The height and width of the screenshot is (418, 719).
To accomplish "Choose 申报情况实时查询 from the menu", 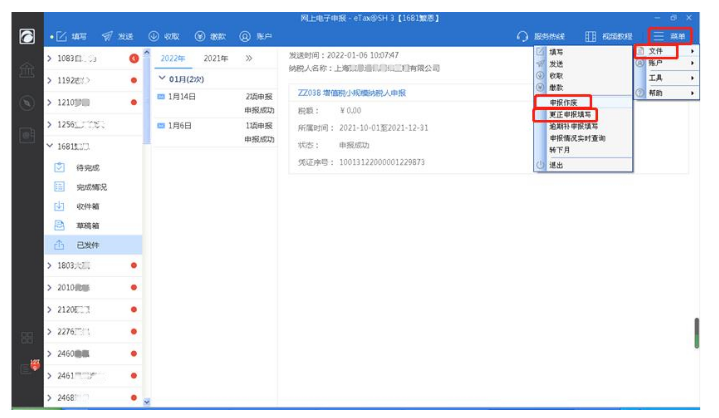I will tap(577, 138).
